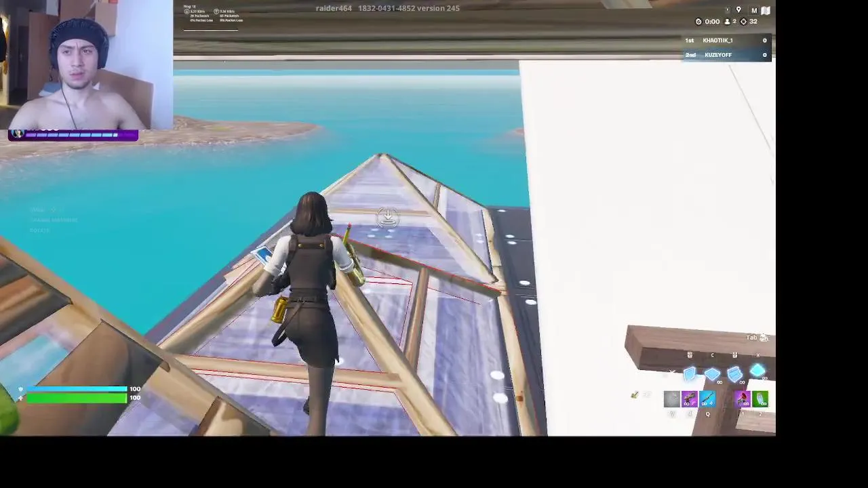Click the 0:00 timer text
Viewport: 868px width, 488px height.
pyautogui.click(x=712, y=22)
